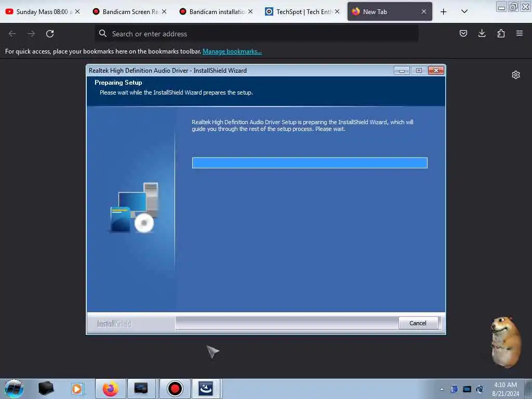The image size is (532, 399).
Task: Close the Bandicam Screen Recorder tab
Action: [x=164, y=11]
